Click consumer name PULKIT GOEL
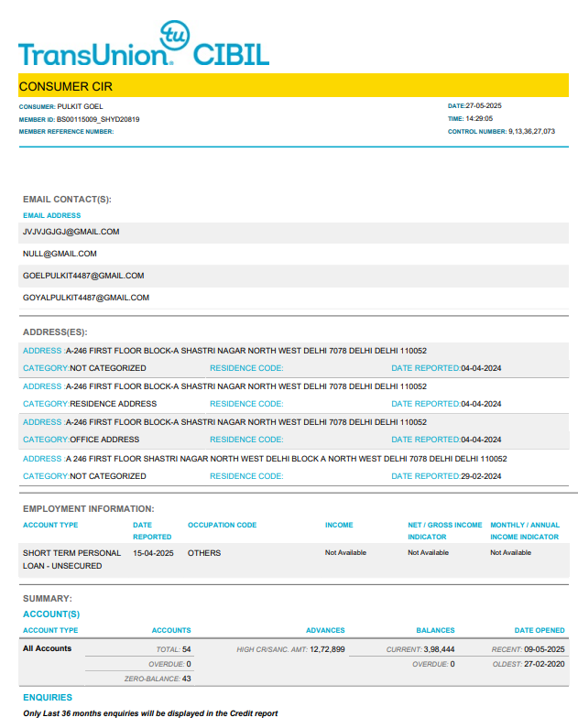The width and height of the screenshot is (578, 728). [86, 107]
